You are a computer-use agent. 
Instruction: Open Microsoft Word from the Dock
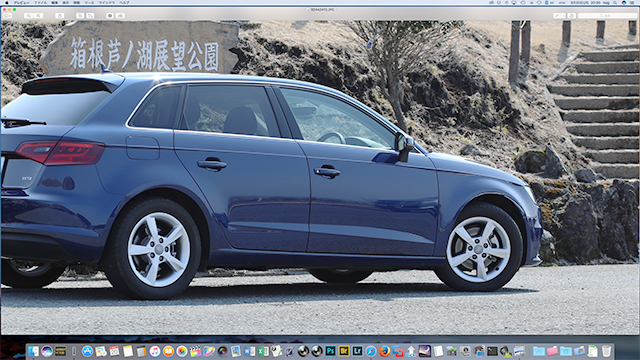click(249, 351)
